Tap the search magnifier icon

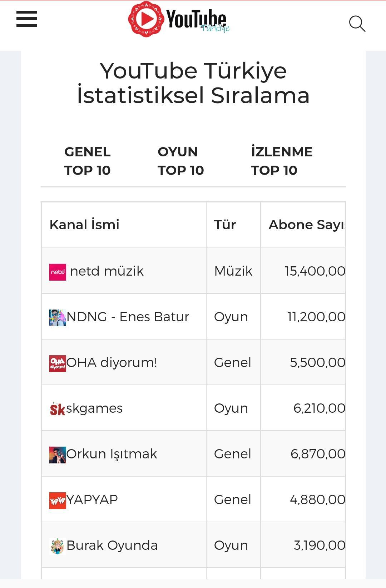357,24
